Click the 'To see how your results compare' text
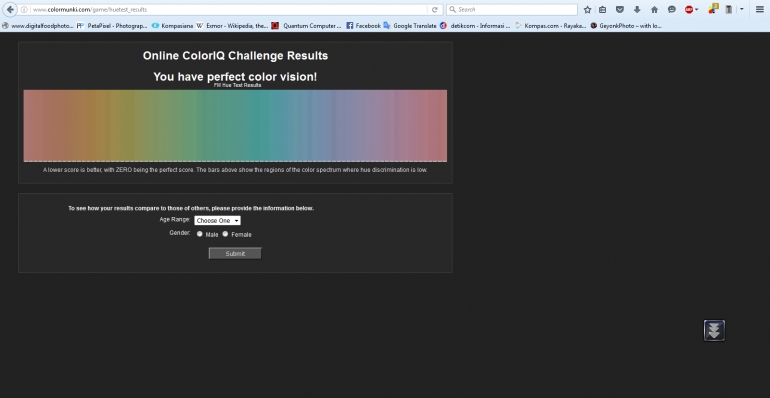This screenshot has height=398, width=770. tap(191, 208)
